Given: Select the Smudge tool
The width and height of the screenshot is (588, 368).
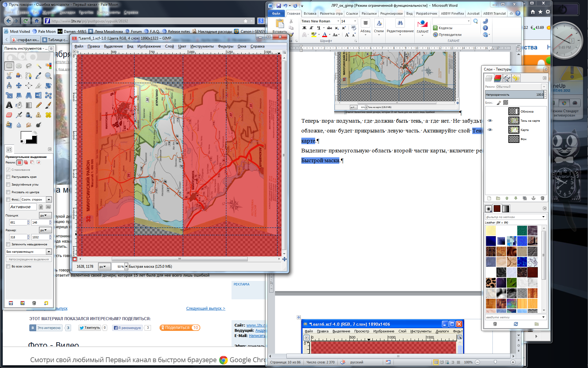Looking at the screenshot, I should coord(29,125).
